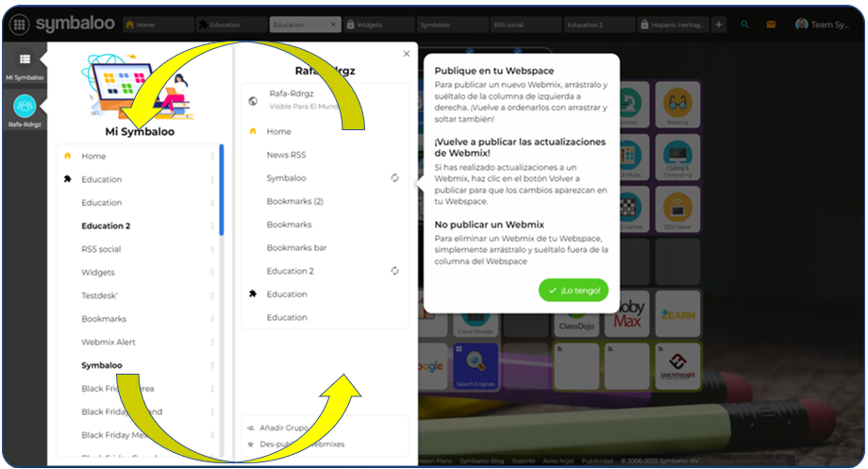Screen dimensions: 868x469
Task: Select Testdesk' in Mi Symbaloo list
Action: pos(100,295)
